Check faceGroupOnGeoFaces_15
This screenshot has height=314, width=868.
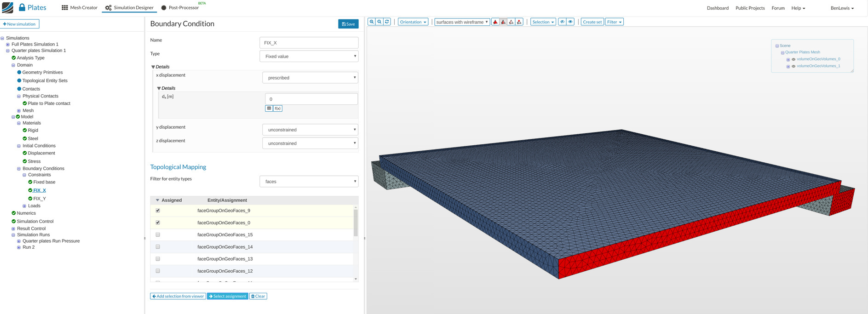(158, 234)
